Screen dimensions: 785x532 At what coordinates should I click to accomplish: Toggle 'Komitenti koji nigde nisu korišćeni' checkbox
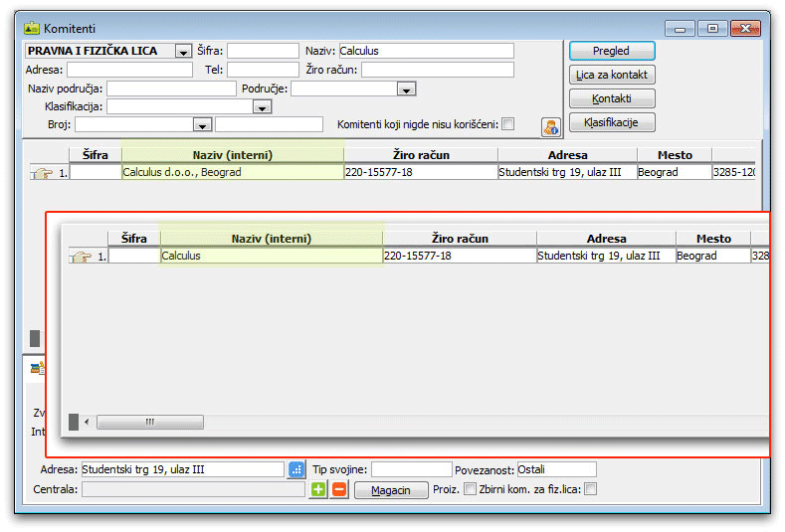click(508, 124)
